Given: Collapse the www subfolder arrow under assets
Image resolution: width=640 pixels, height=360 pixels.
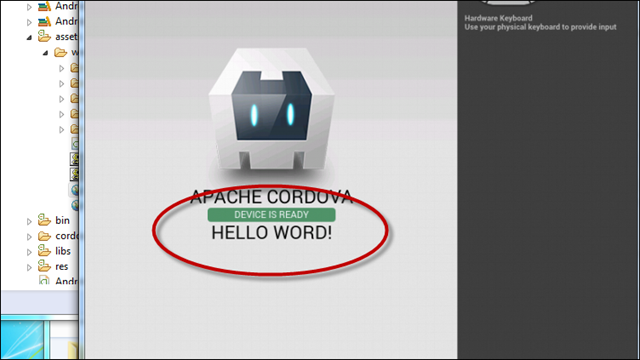Looking at the screenshot, I should [45, 53].
